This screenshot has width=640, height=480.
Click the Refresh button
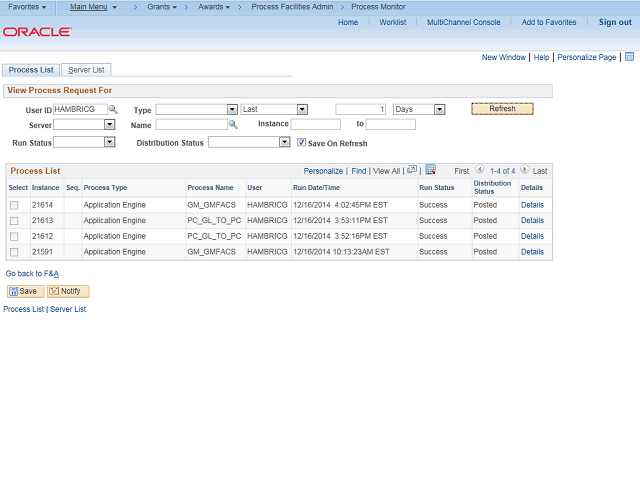(x=502, y=109)
